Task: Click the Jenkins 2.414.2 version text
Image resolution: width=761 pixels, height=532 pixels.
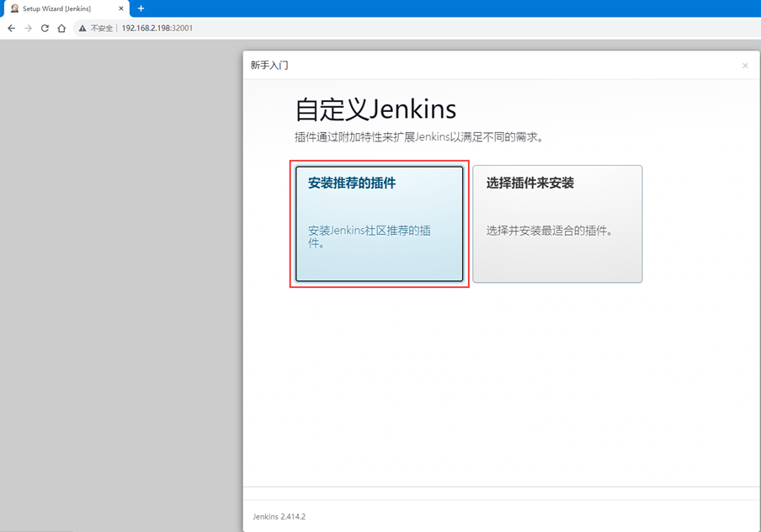Action: (x=279, y=517)
